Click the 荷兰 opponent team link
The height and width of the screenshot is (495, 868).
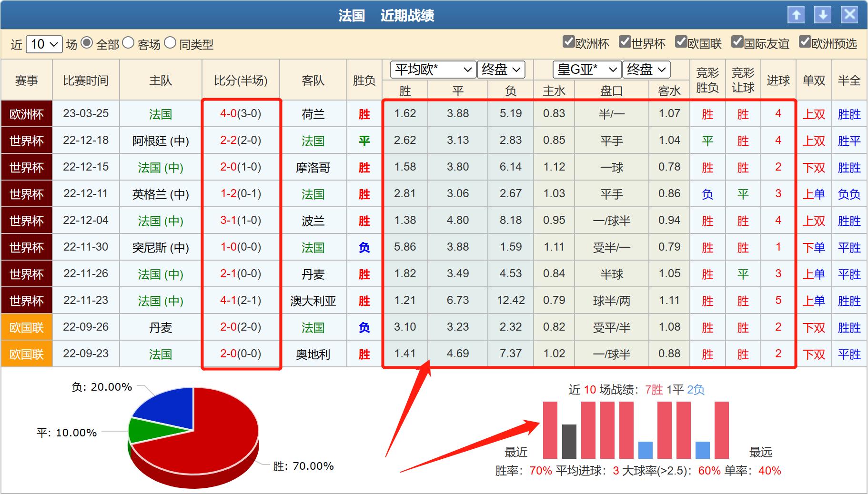point(313,114)
